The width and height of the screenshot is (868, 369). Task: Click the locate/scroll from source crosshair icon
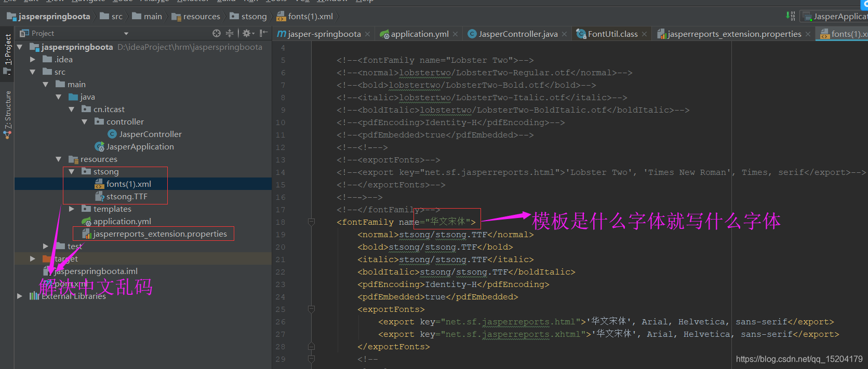[x=217, y=33]
